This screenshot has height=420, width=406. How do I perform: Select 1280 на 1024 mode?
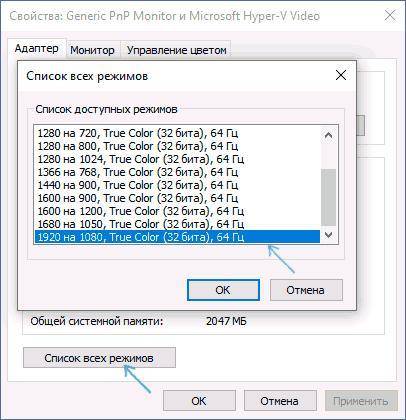(177, 159)
